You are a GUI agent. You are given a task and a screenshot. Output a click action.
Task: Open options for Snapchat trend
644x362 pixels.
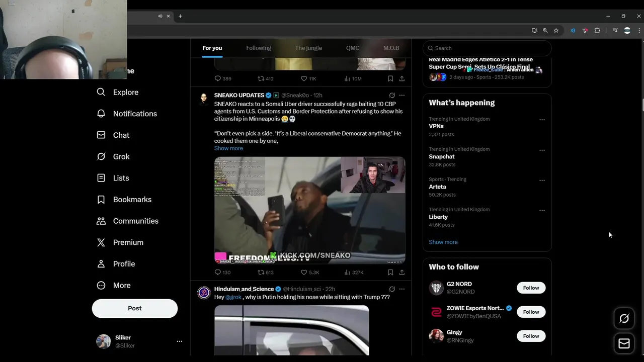(542, 150)
